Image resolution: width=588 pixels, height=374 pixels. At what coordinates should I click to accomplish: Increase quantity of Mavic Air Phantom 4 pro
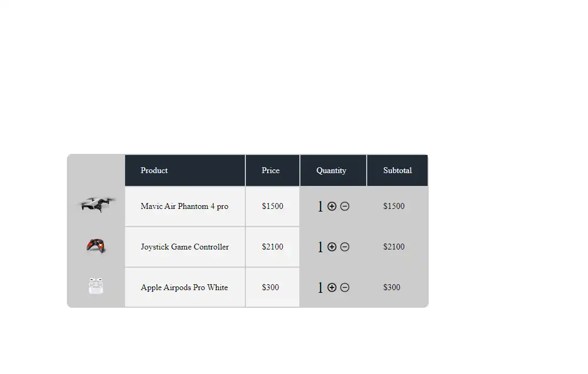click(332, 206)
